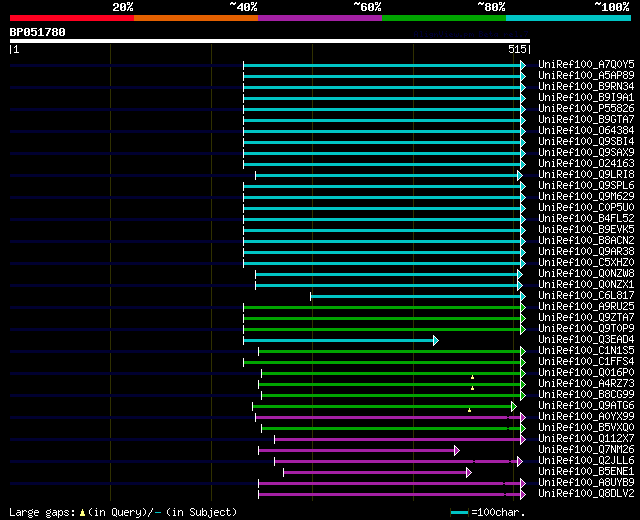
Task: Select the UniRef100_Q0NZW8 label
Action: [586, 274]
